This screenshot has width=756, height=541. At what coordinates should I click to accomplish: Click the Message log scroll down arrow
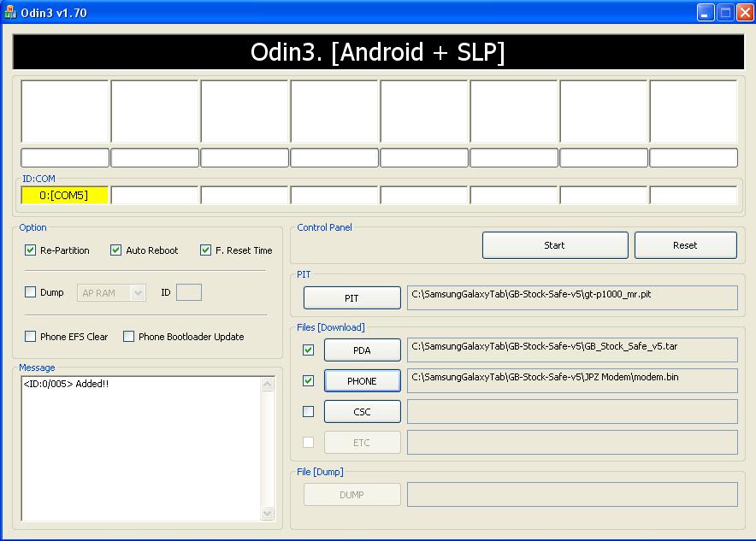click(268, 514)
